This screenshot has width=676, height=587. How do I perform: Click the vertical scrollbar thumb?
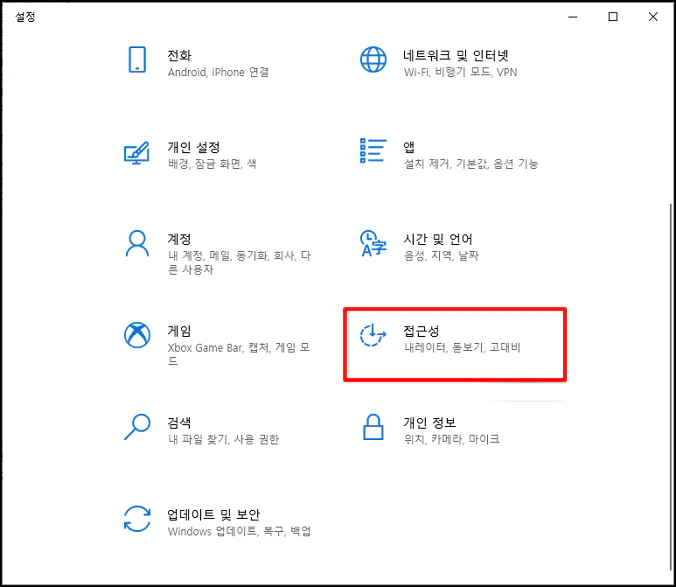(x=671, y=388)
